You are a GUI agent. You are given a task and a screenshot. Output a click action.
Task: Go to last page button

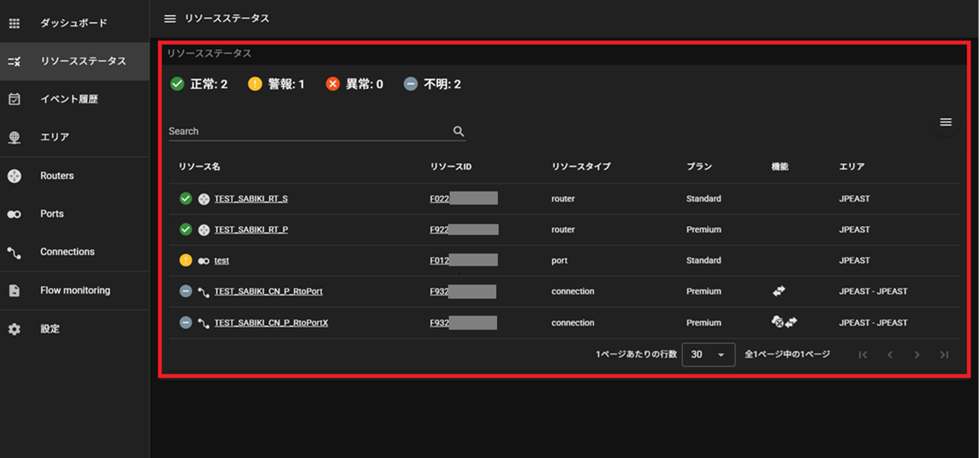[x=944, y=355]
